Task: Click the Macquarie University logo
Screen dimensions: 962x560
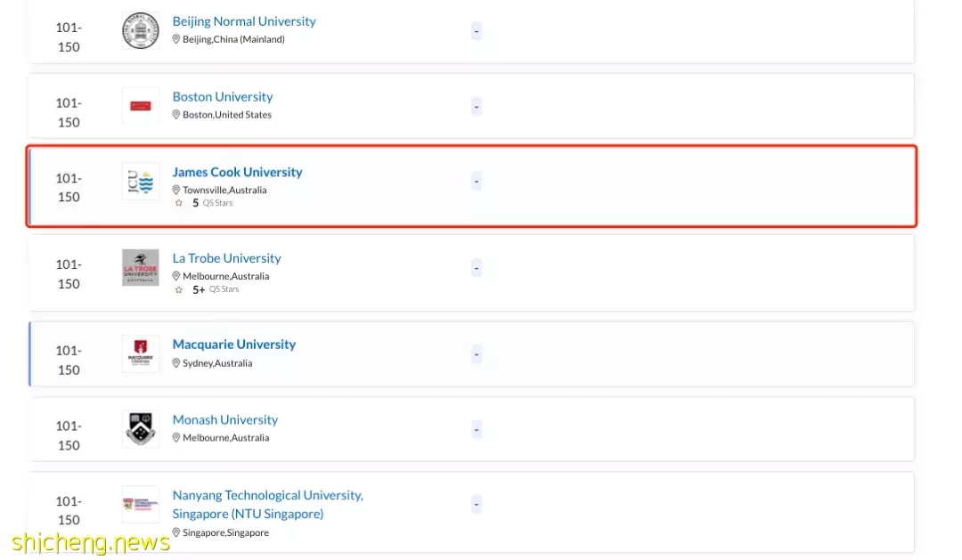Action: coord(141,354)
